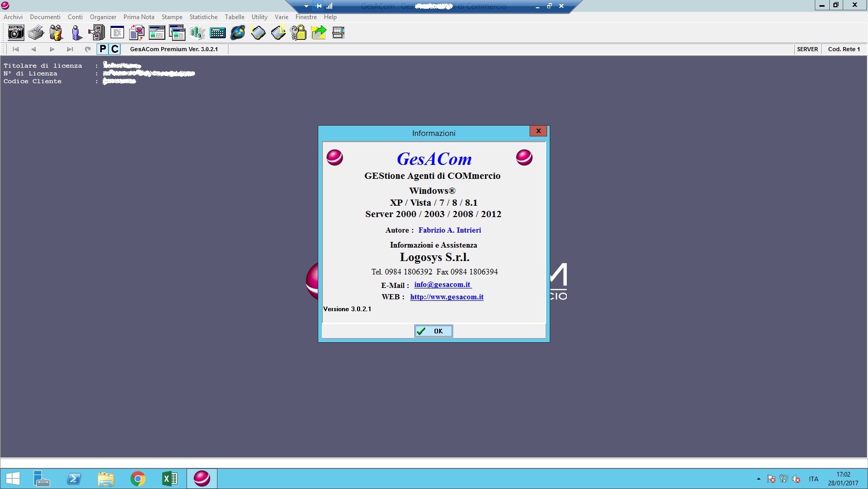Click the Cod. Rete 1 status panel

tap(844, 49)
